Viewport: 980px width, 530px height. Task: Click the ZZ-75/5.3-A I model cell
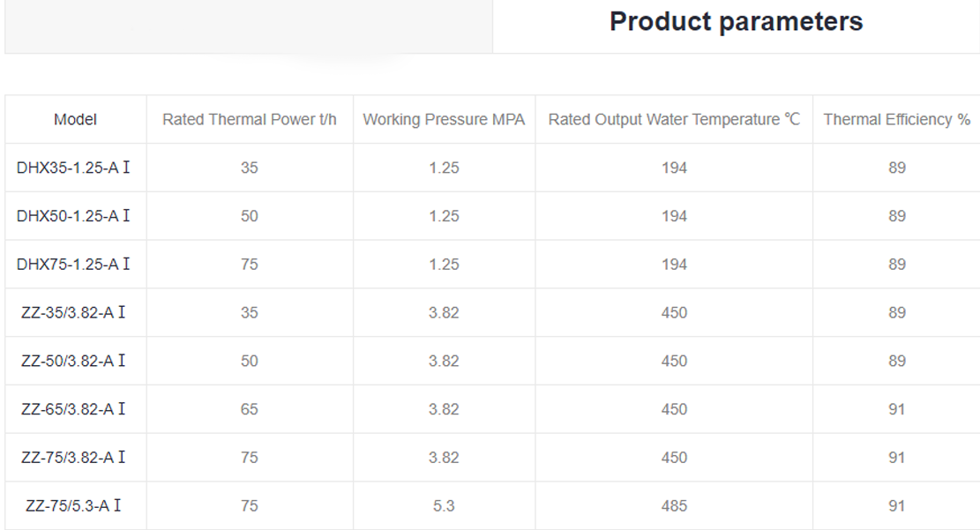point(73,506)
